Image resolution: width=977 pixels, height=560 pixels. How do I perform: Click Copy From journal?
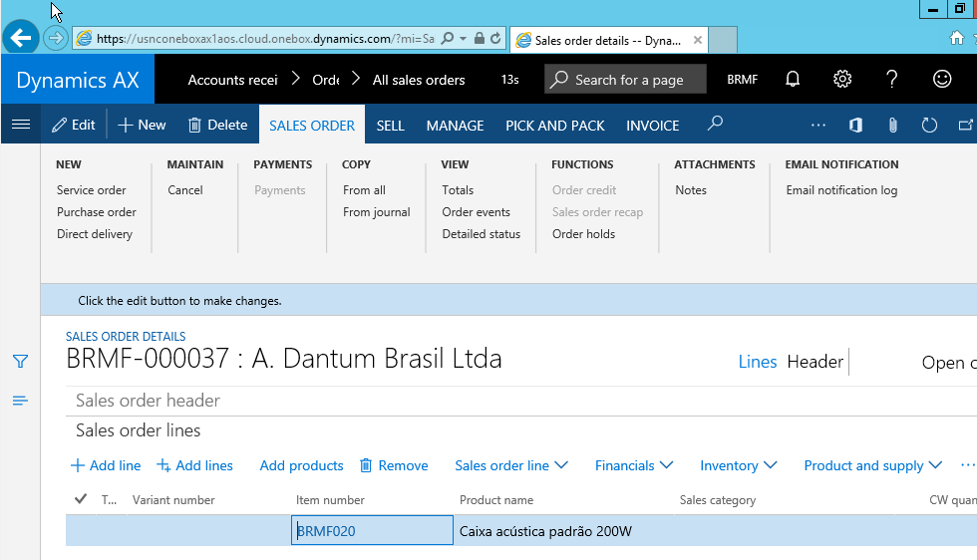[x=377, y=212]
